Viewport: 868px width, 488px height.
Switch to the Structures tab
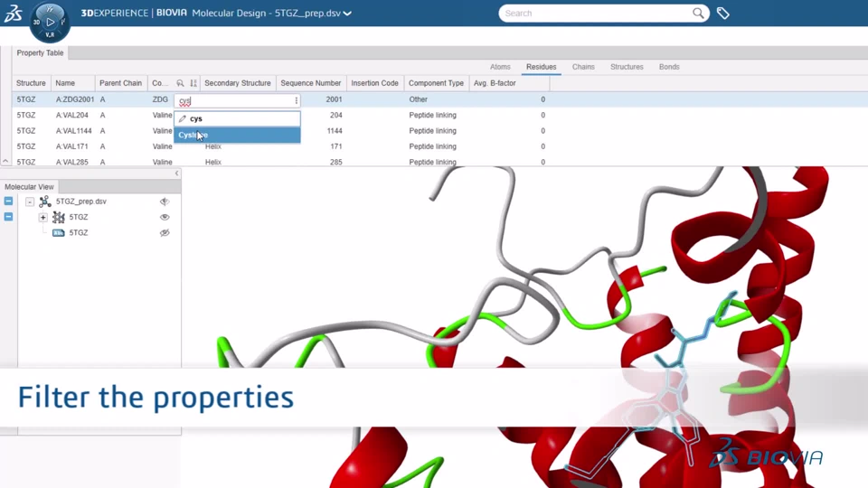627,67
